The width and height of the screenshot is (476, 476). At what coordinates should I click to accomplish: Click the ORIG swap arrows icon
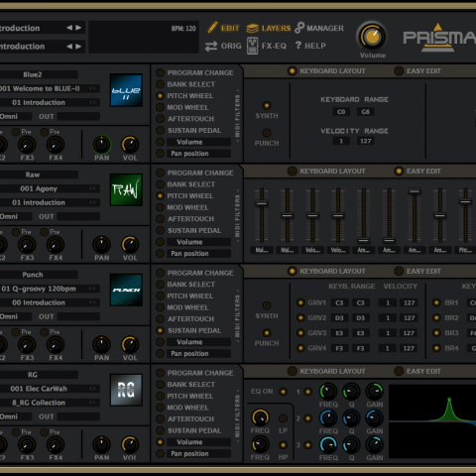coord(211,46)
